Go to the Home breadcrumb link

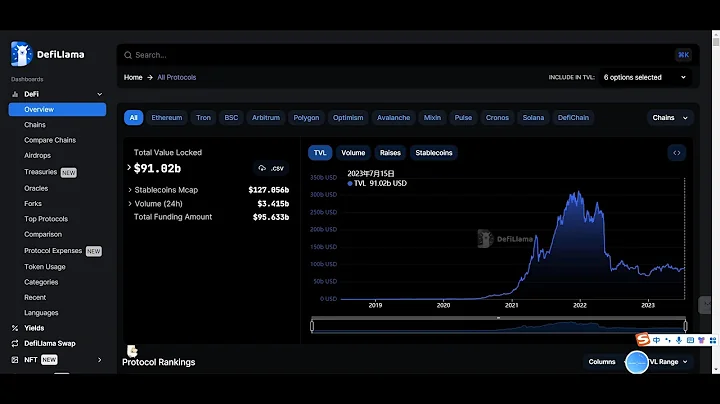pyautogui.click(x=133, y=78)
